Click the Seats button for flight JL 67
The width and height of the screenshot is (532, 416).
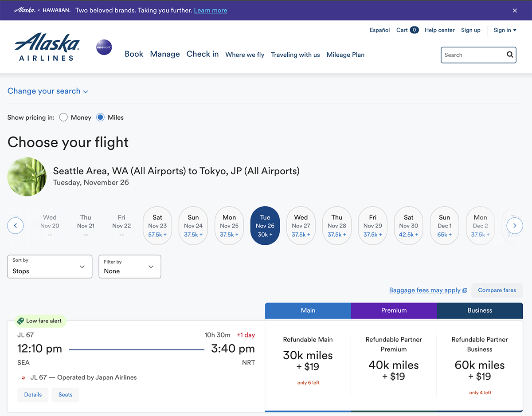tap(65, 395)
